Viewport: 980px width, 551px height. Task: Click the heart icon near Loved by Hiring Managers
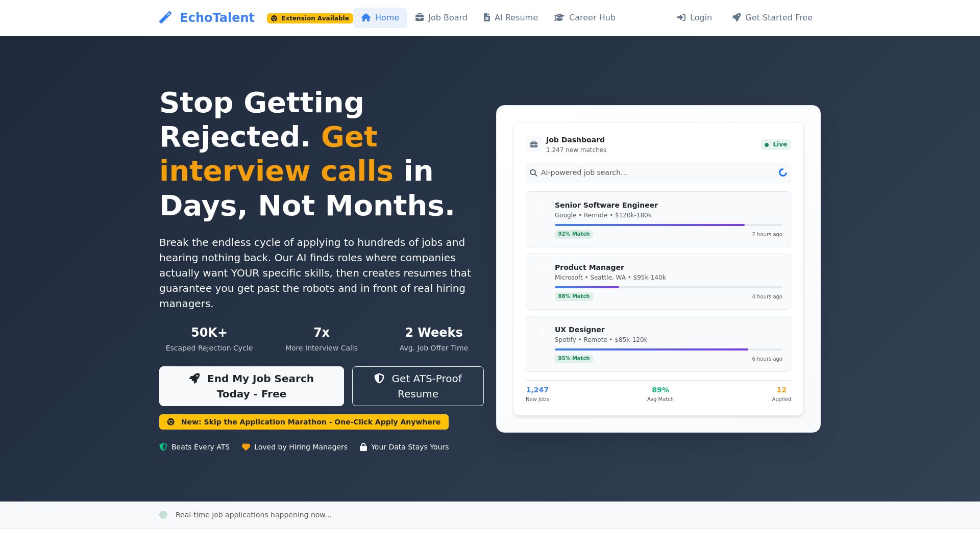[246, 446]
